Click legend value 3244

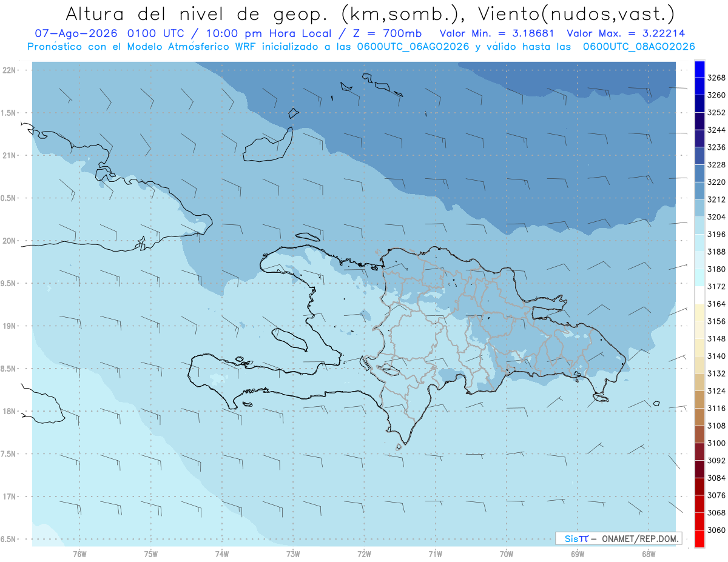point(716,130)
